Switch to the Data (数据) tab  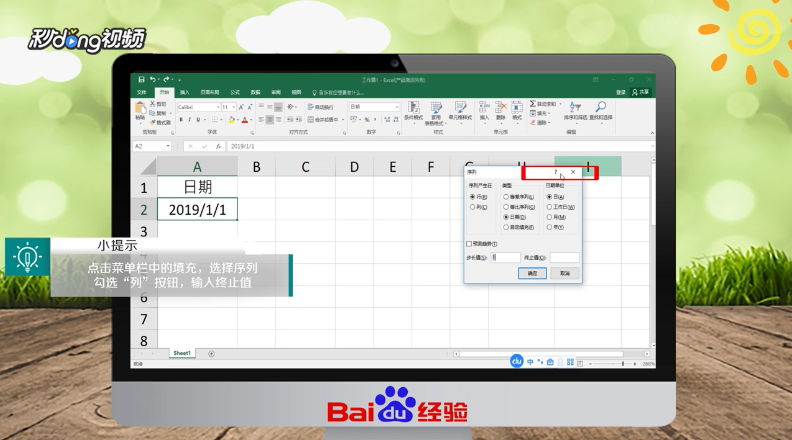coord(256,92)
